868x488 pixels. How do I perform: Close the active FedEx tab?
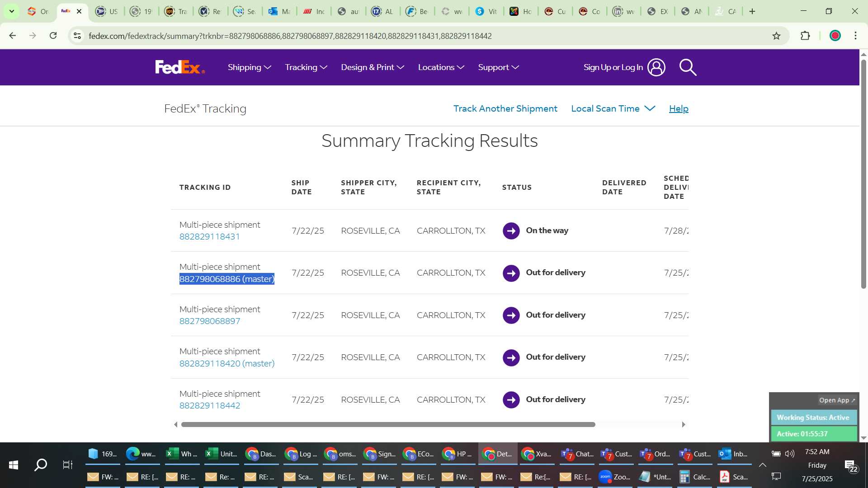(79, 11)
